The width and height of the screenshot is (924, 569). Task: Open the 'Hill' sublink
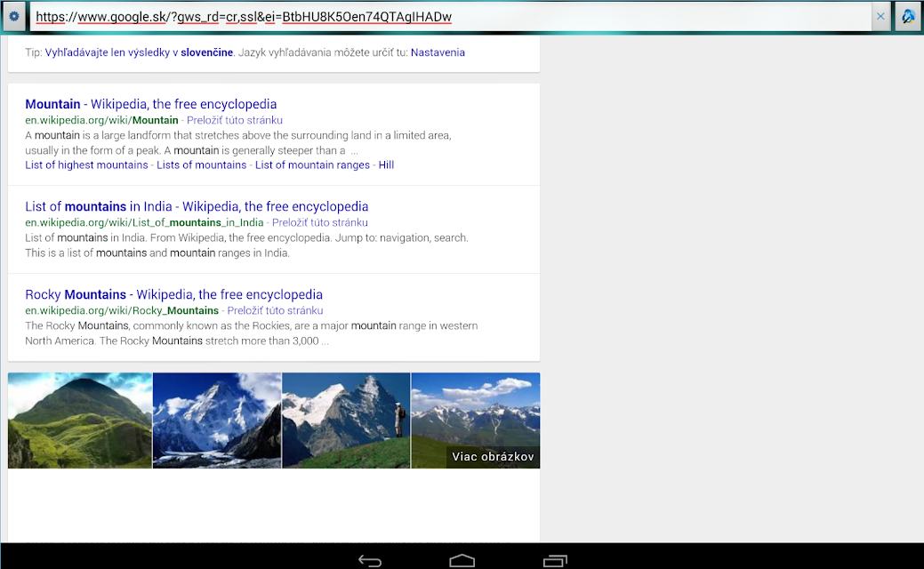tap(386, 165)
